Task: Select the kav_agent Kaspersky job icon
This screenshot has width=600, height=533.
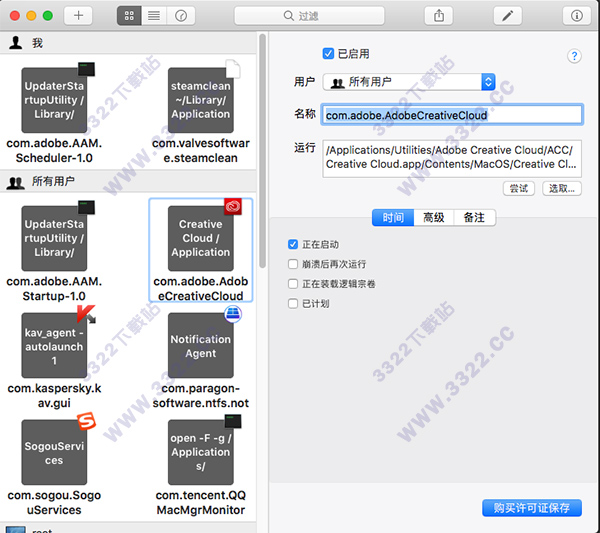Action: click(54, 346)
